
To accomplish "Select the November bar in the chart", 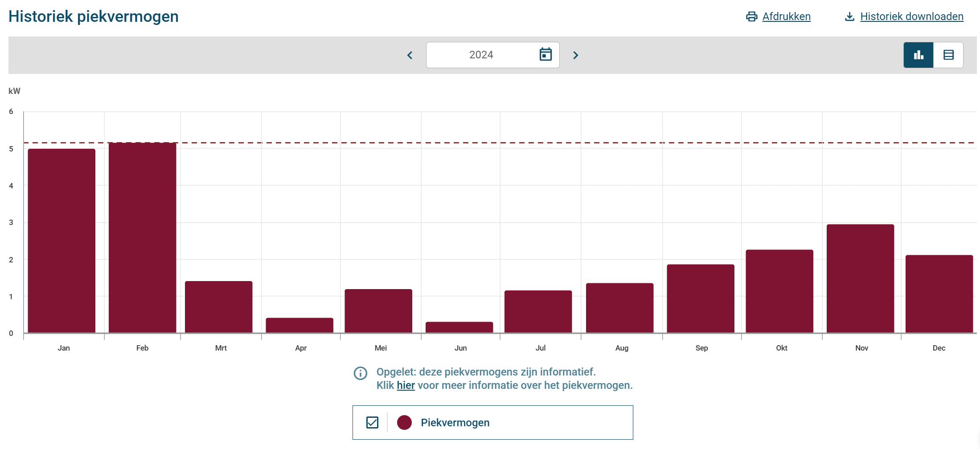I will (860, 278).
